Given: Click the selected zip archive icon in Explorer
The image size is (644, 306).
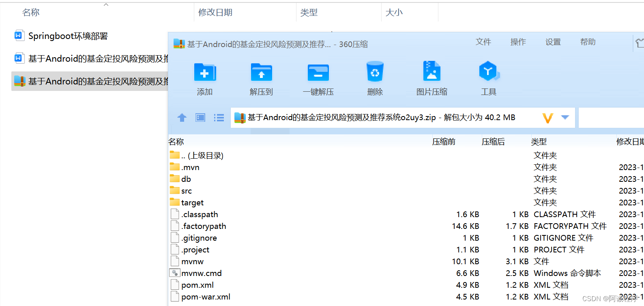Looking at the screenshot, I should pyautogui.click(x=19, y=81).
